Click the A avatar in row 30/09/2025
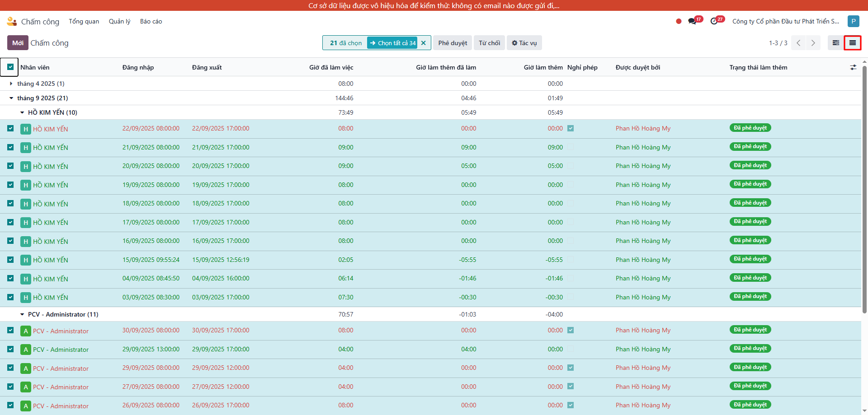Viewport: 868px width, 415px height. [26, 331]
